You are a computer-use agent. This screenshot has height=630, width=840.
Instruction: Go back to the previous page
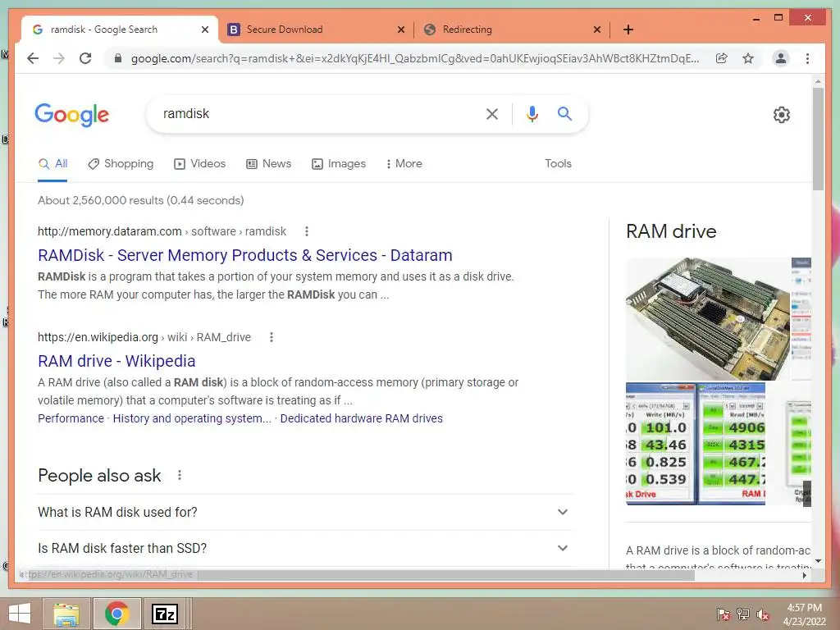click(x=33, y=58)
